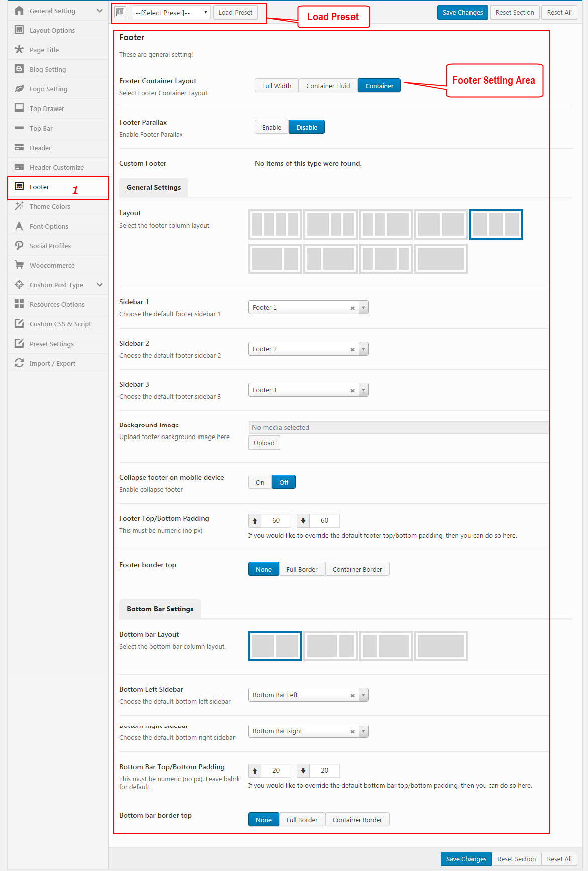Turn Off collapse footer on mobile
This screenshot has width=588, height=871.
point(284,482)
